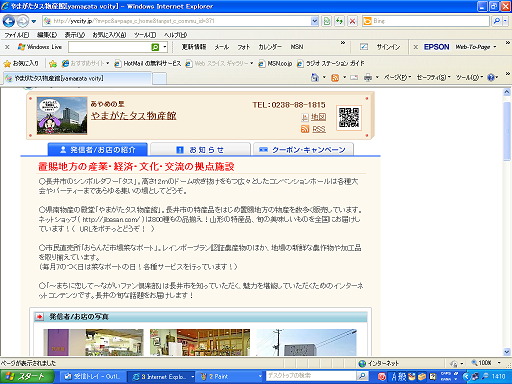This screenshot has width=512, height=384.
Task: Click the Print icon in command bar
Action: pos(368,78)
